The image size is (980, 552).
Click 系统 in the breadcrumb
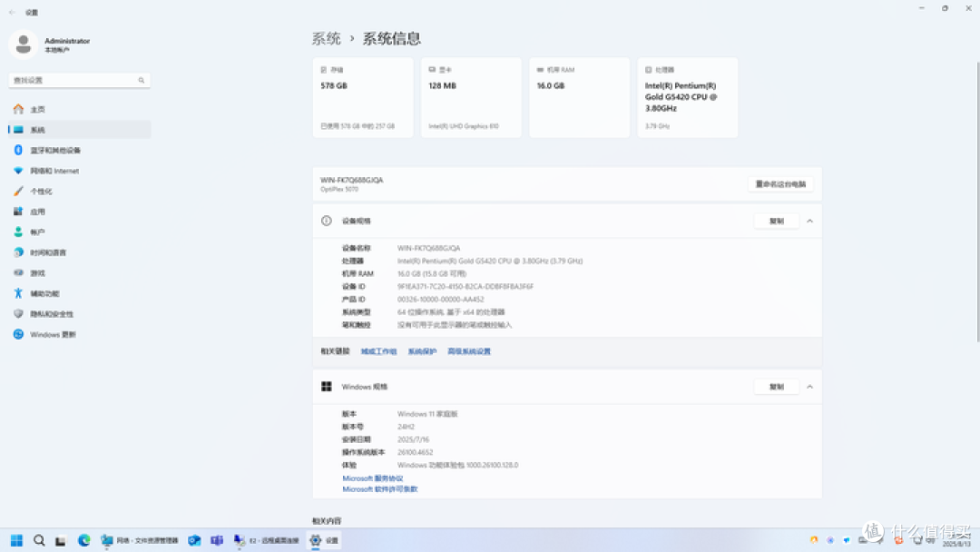[327, 39]
